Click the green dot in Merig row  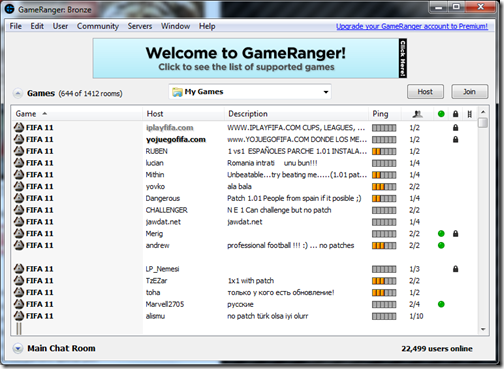click(441, 233)
